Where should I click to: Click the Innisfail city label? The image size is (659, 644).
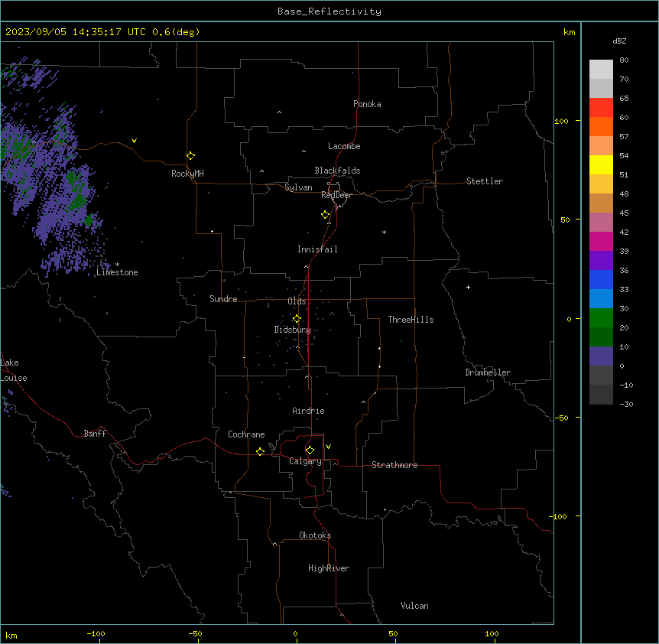[317, 249]
